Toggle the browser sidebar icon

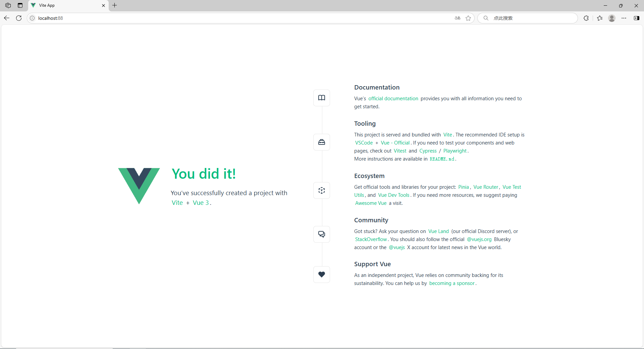pyautogui.click(x=636, y=18)
